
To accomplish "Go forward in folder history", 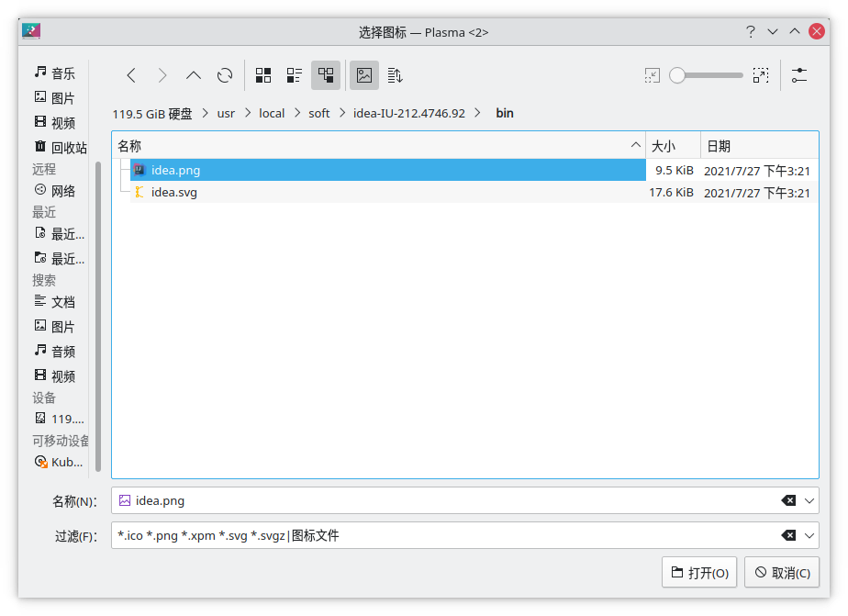I will [x=162, y=75].
